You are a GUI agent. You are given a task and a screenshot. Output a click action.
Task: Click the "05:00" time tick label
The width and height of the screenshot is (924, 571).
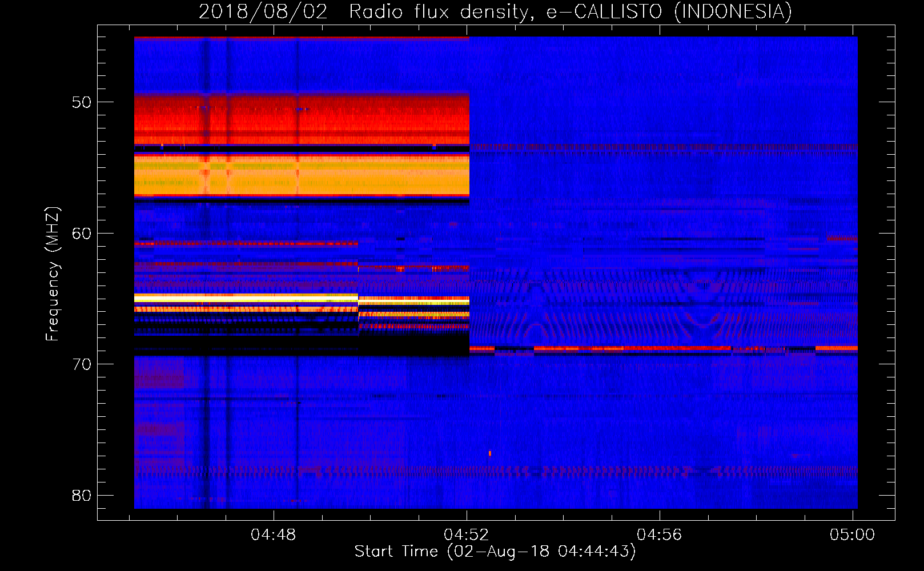(852, 534)
